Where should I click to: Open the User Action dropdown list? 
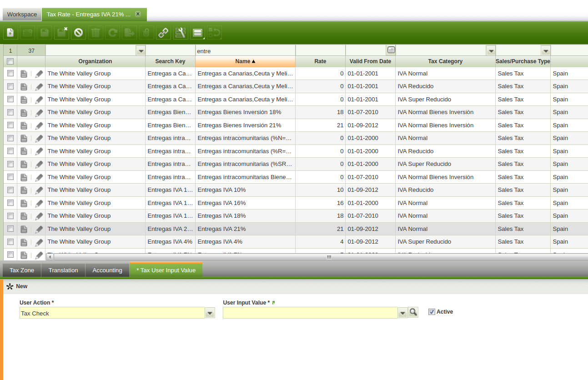pos(210,313)
